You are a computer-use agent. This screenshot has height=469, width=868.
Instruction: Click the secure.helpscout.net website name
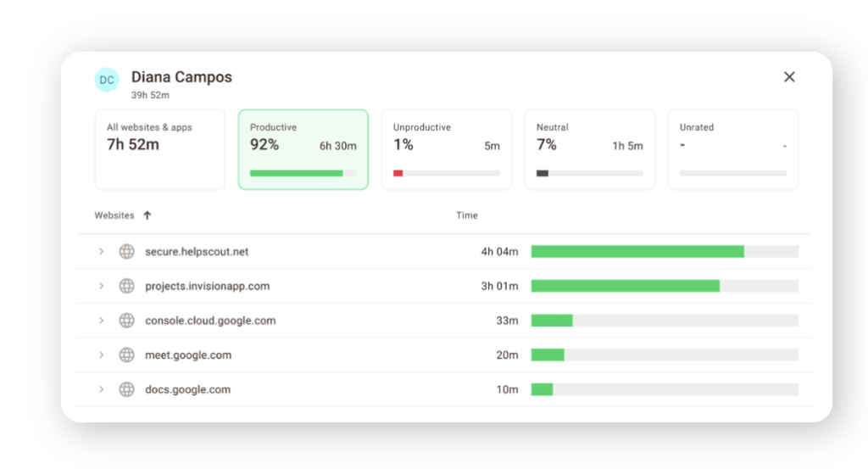(x=197, y=251)
